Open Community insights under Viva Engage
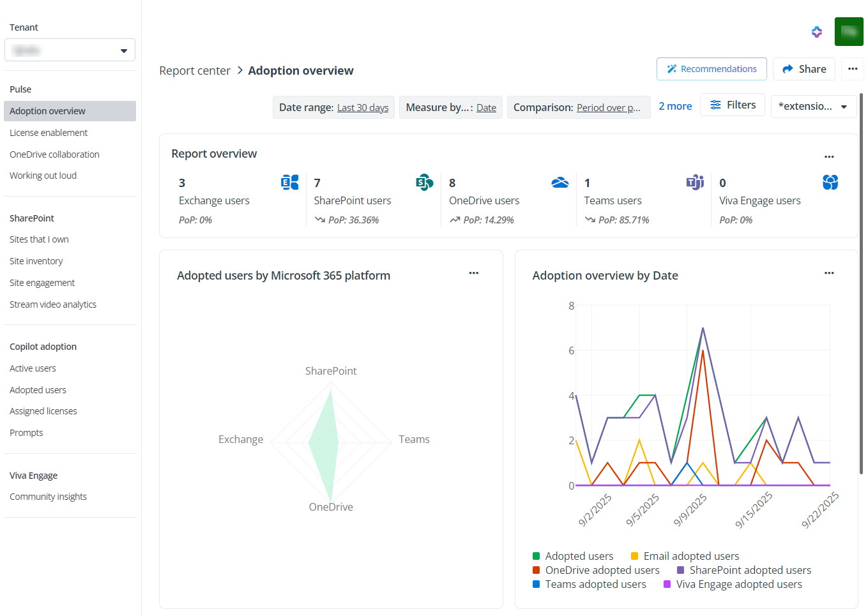Viewport: 868px width, 616px height. [x=48, y=496]
